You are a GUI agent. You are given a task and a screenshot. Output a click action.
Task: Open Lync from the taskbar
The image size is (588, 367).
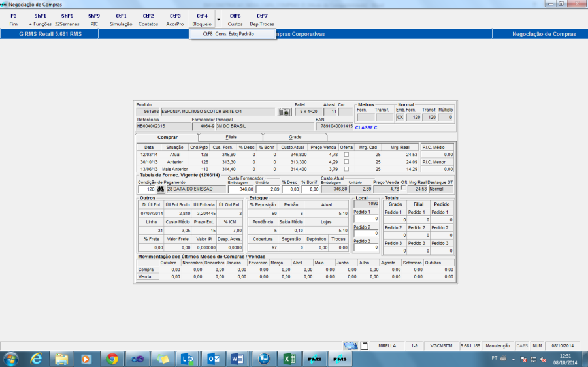coord(187,359)
